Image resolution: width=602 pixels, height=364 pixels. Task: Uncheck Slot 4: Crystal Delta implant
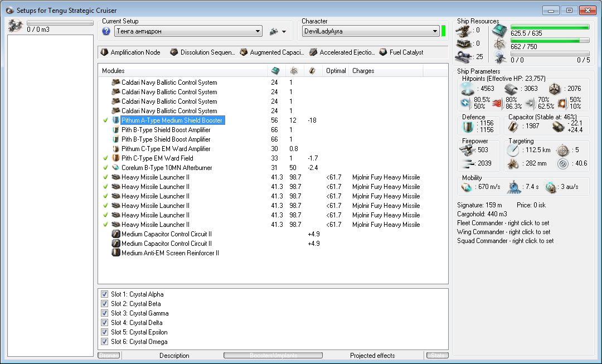(x=104, y=323)
